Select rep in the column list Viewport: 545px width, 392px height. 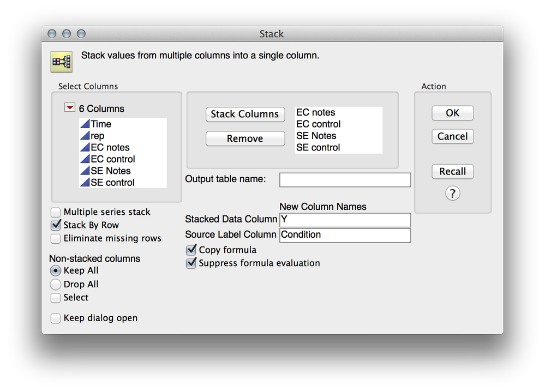tap(123, 136)
